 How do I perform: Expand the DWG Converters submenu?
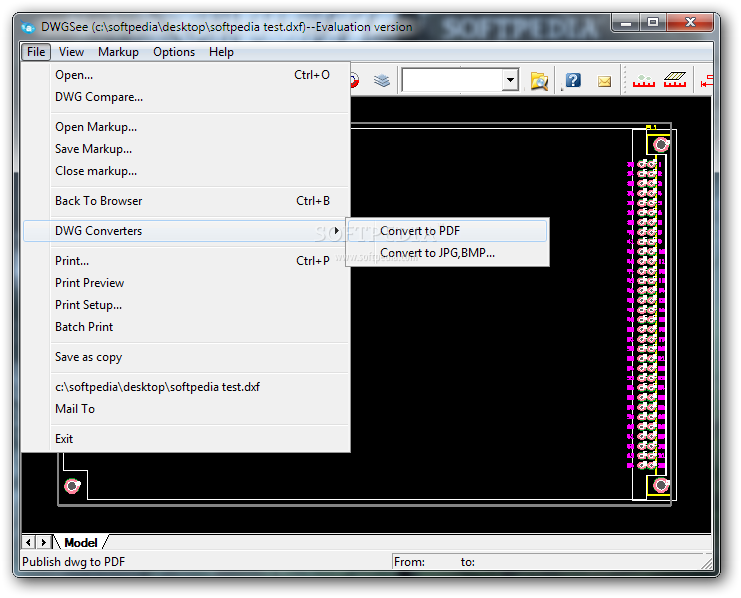click(187, 231)
